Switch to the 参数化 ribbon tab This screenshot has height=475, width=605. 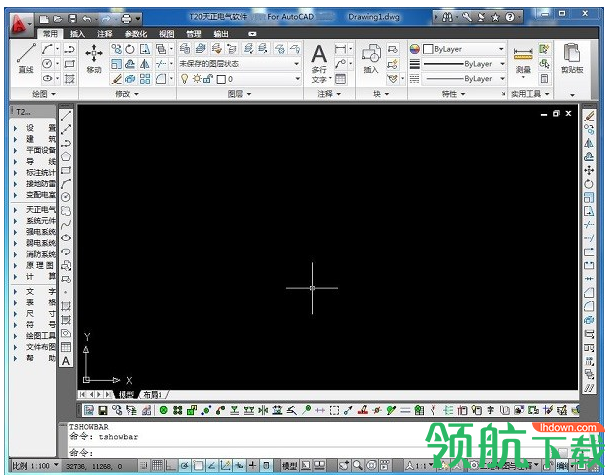pos(135,34)
